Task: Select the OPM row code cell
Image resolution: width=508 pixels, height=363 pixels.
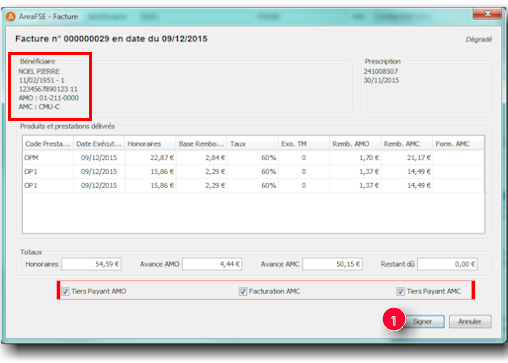Action: 48,158
